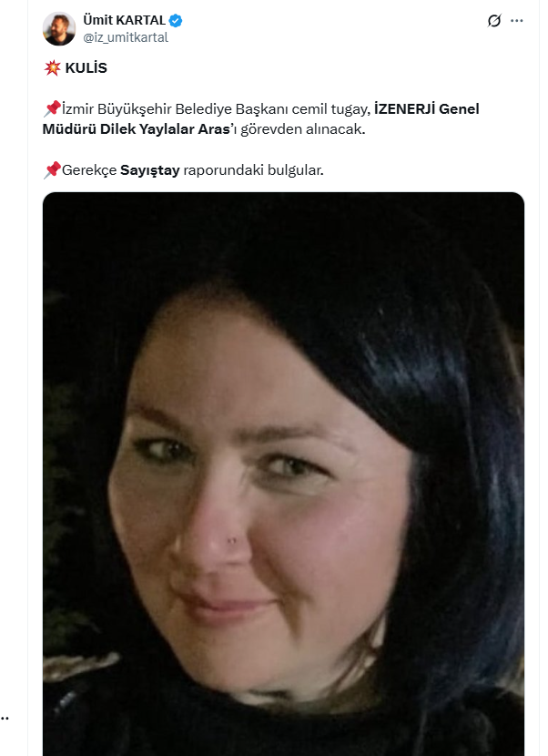The width and height of the screenshot is (548, 756).
Task: Click the two dots at bottom left
Action: [x=5, y=719]
